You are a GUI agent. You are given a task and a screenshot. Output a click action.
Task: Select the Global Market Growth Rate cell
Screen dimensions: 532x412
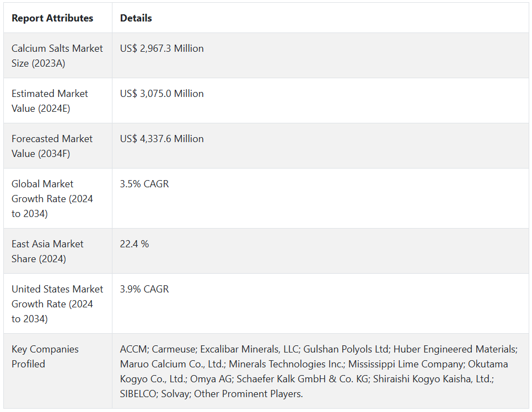click(x=52, y=198)
